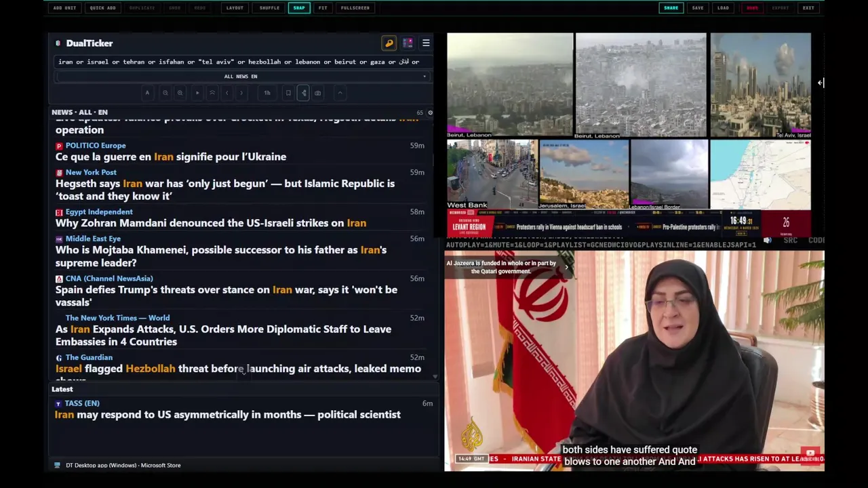
Task: Click the zoom out magnifier icon
Action: coord(165,93)
